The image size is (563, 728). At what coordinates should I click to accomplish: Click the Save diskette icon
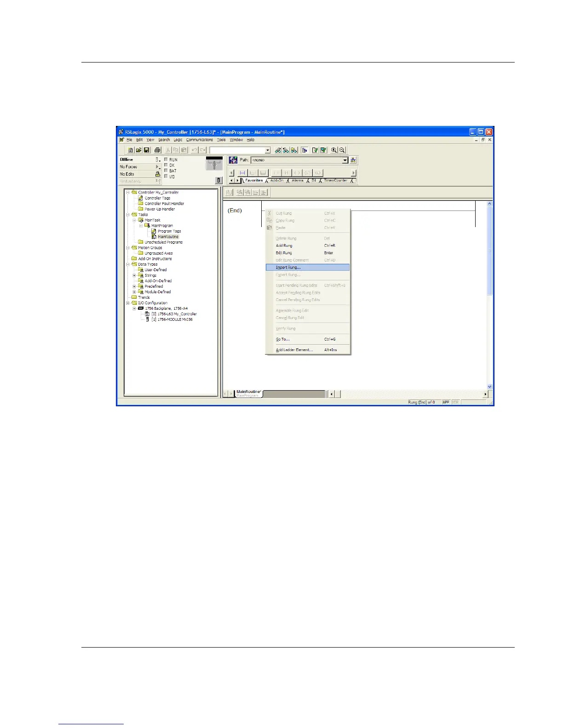146,150
